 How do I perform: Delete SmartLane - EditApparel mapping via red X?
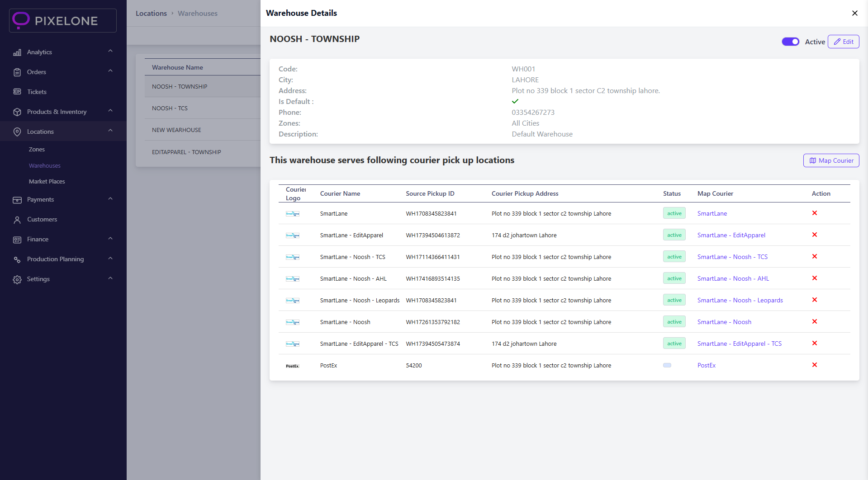[x=815, y=235]
